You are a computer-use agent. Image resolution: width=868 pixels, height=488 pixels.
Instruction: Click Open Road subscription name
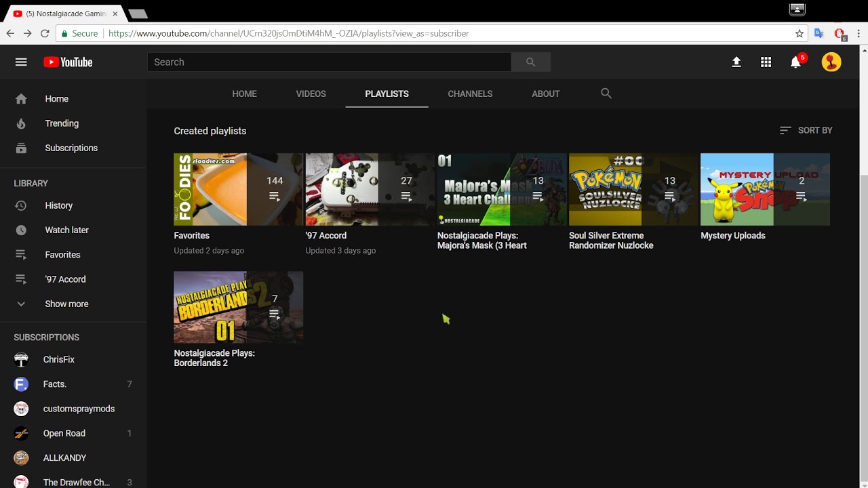pos(64,433)
